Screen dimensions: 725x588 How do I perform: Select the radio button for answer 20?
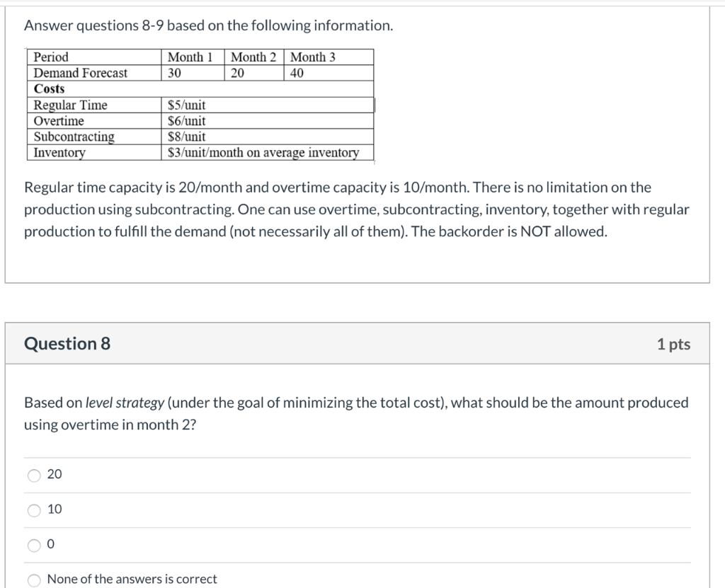click(33, 475)
